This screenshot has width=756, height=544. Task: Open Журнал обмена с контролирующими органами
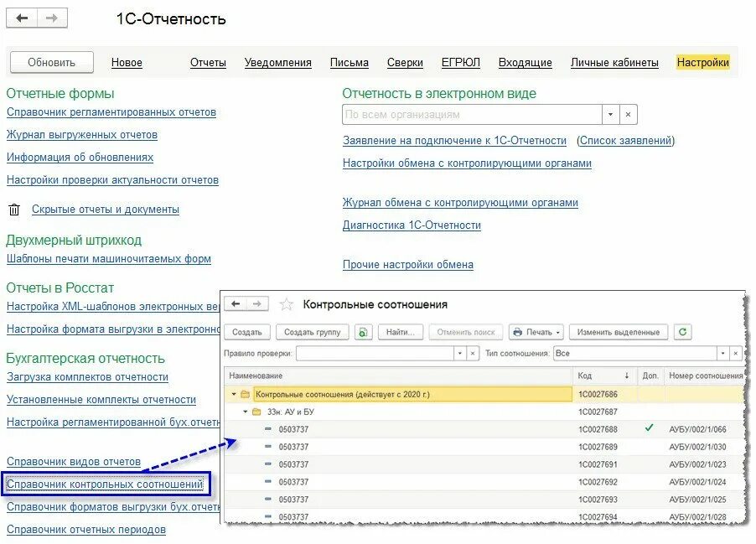[460, 203]
